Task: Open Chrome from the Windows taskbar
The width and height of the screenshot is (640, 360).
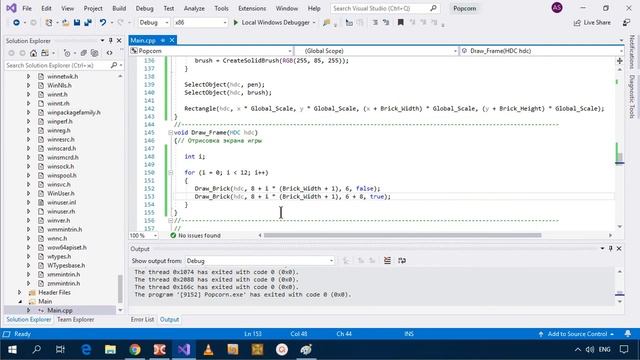Action: [x=135, y=349]
